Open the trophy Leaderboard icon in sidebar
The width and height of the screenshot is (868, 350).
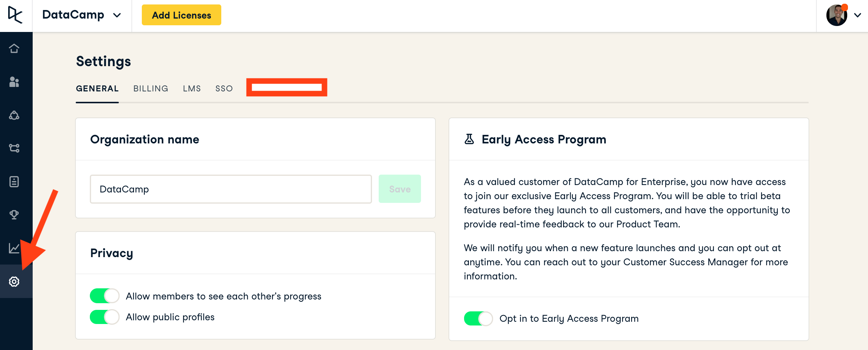[14, 215]
